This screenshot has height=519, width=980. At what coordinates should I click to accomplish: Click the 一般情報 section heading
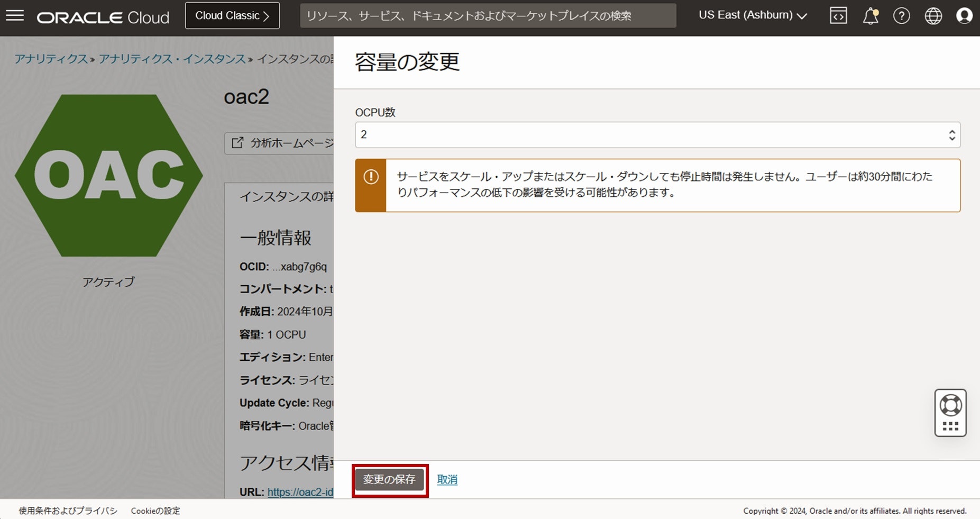point(276,238)
